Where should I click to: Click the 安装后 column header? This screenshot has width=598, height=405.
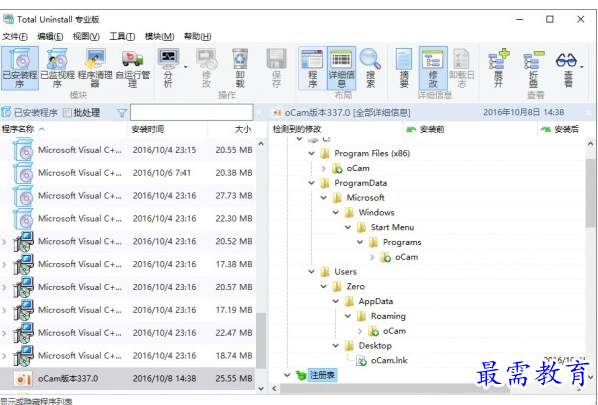tap(566, 130)
